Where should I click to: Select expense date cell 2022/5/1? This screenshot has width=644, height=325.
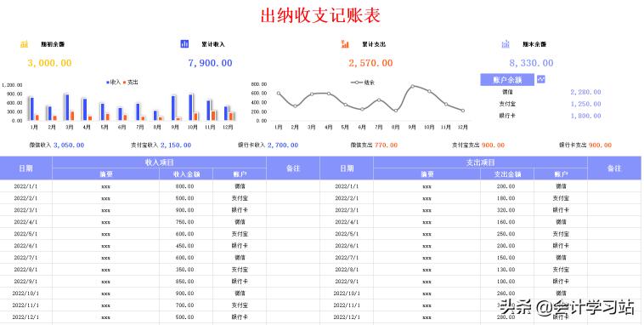point(347,234)
